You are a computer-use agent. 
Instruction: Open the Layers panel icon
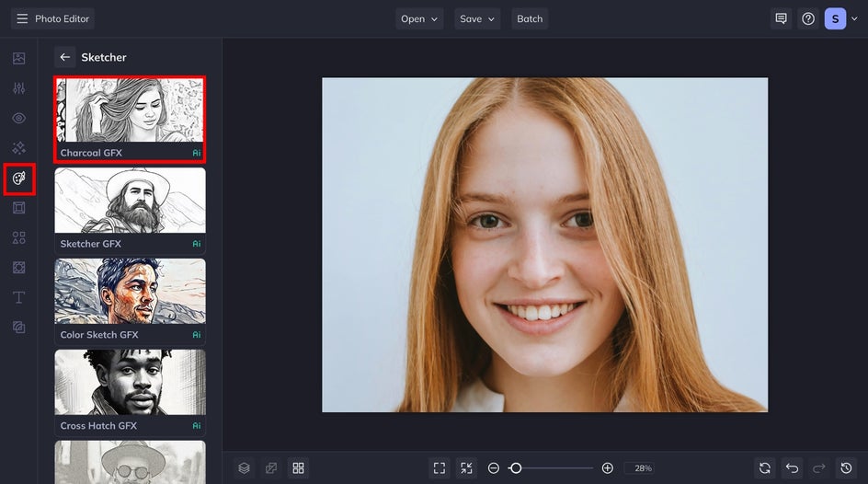[244, 468]
